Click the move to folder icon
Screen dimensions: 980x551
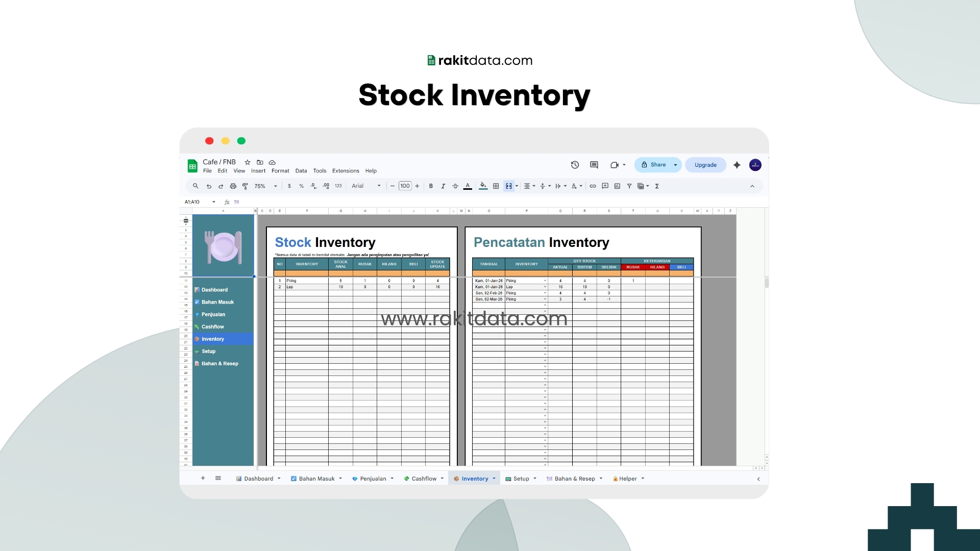pos(260,162)
